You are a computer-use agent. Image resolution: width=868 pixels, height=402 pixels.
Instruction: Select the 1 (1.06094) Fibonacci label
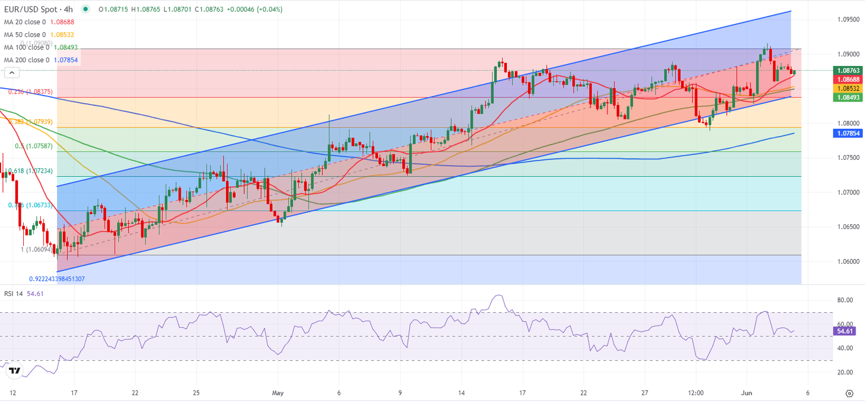click(x=37, y=249)
